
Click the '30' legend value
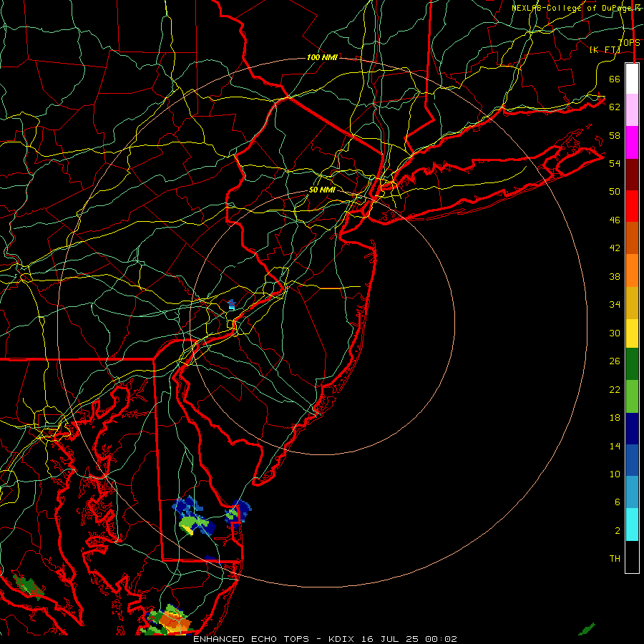[615, 333]
